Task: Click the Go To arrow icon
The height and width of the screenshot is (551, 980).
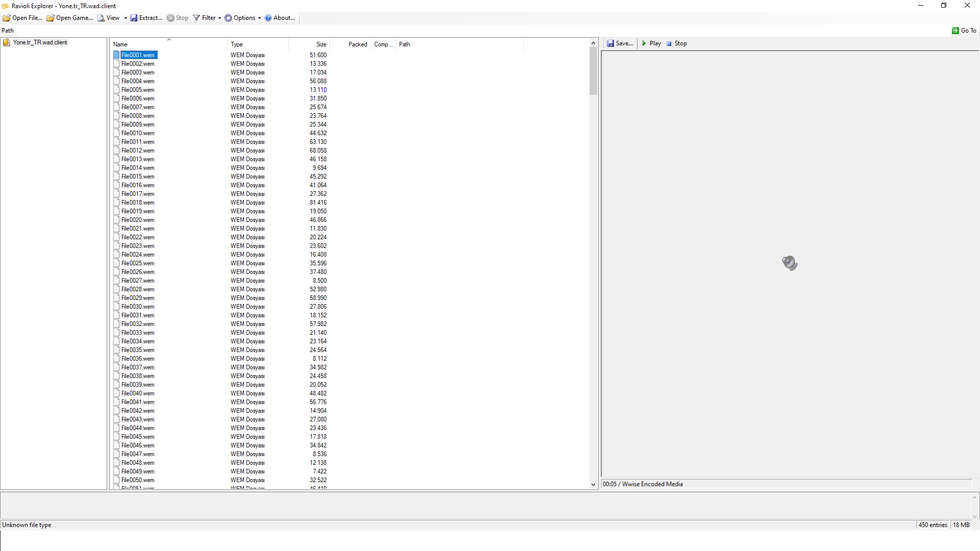Action: pyautogui.click(x=955, y=31)
